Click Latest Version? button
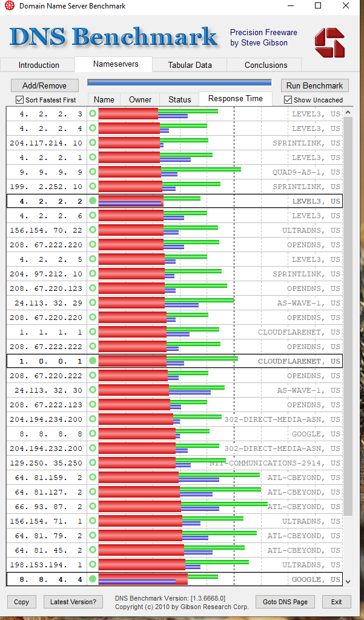This screenshot has height=620, width=364. (x=73, y=602)
